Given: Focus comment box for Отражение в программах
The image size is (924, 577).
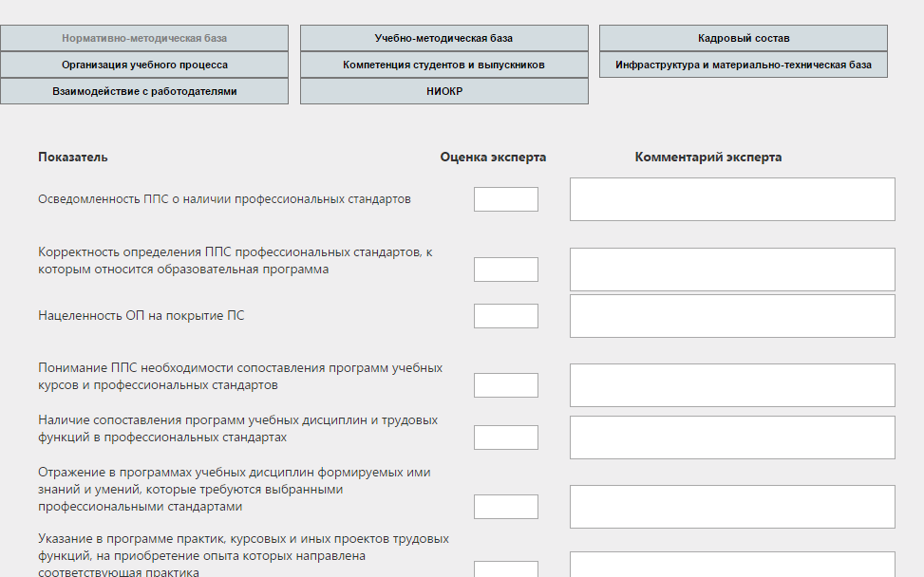Looking at the screenshot, I should click(732, 507).
